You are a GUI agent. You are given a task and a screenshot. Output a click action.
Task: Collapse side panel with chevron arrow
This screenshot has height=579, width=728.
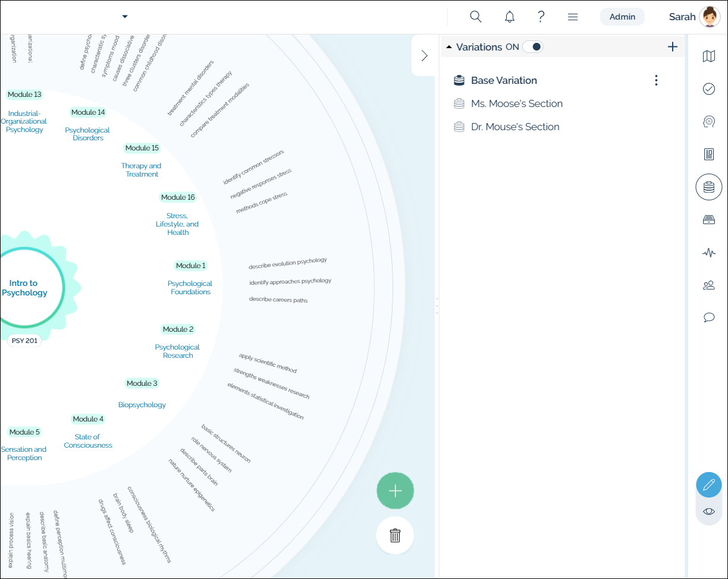pyautogui.click(x=424, y=56)
